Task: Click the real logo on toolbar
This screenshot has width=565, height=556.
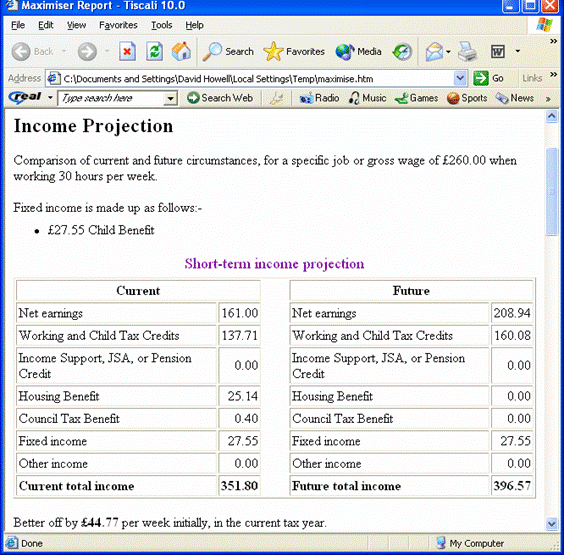Action: coord(25,97)
